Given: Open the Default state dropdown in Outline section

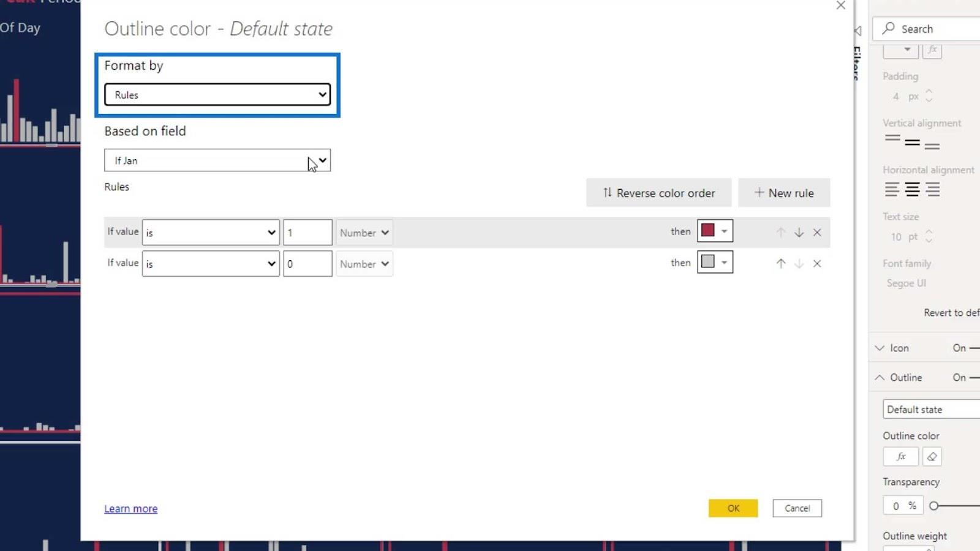Looking at the screenshot, I should (931, 409).
